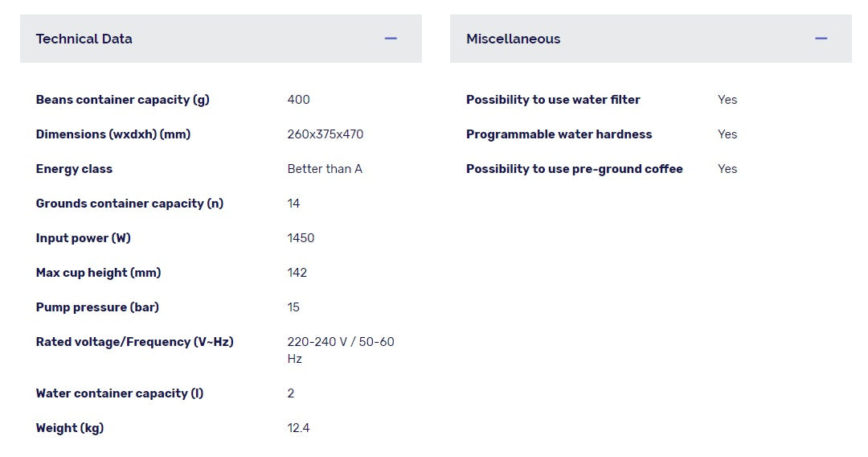The width and height of the screenshot is (868, 457).
Task: Select the Beans container capacity label
Action: click(122, 100)
